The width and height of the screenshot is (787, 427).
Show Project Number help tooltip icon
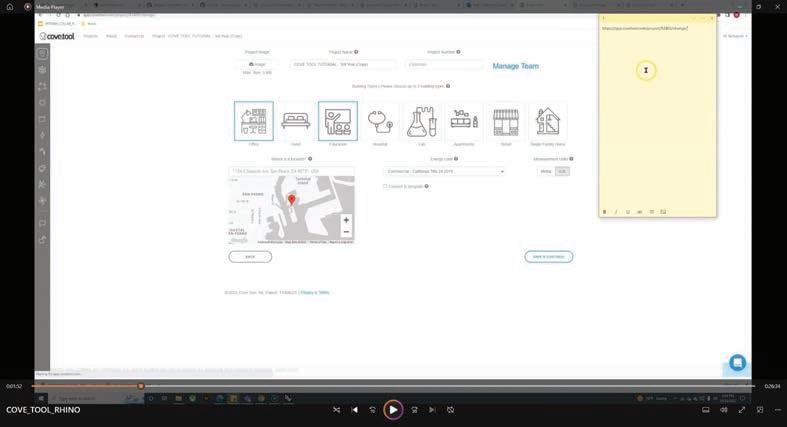point(458,52)
